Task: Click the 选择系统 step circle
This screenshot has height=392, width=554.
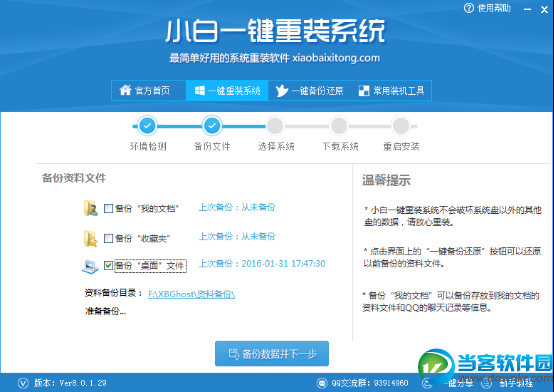Action: 275,125
